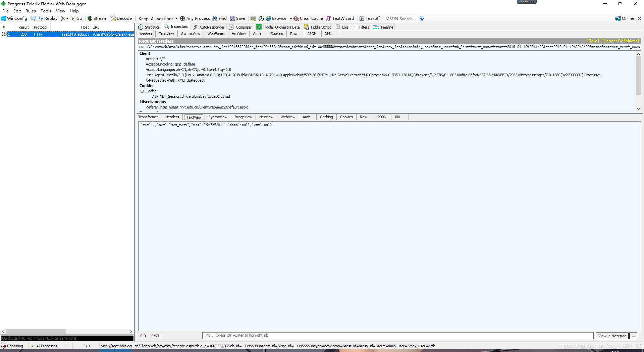Open the help question mark icon
This screenshot has width=644, height=352.
tap(422, 18)
